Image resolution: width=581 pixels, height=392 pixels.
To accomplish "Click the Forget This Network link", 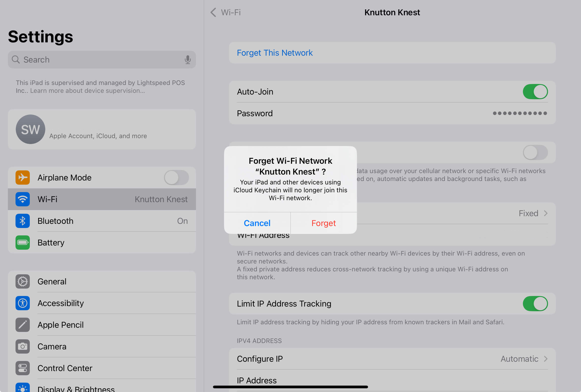I will click(274, 53).
